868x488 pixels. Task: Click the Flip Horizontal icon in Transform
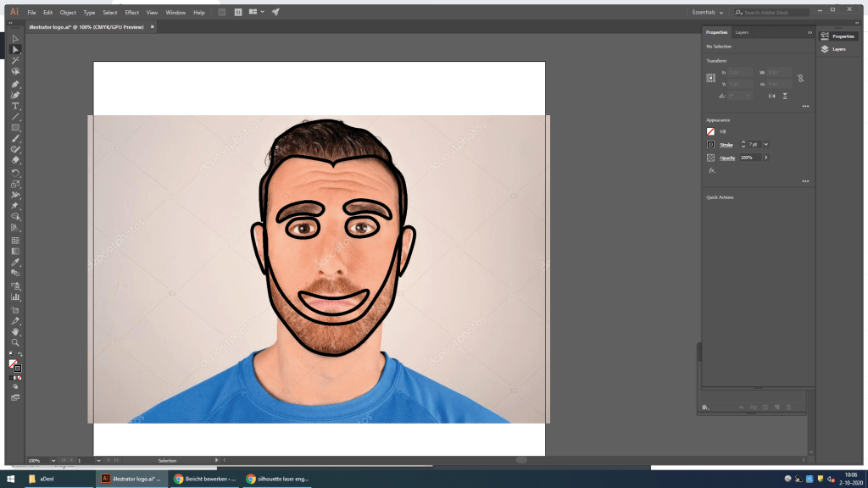(771, 96)
